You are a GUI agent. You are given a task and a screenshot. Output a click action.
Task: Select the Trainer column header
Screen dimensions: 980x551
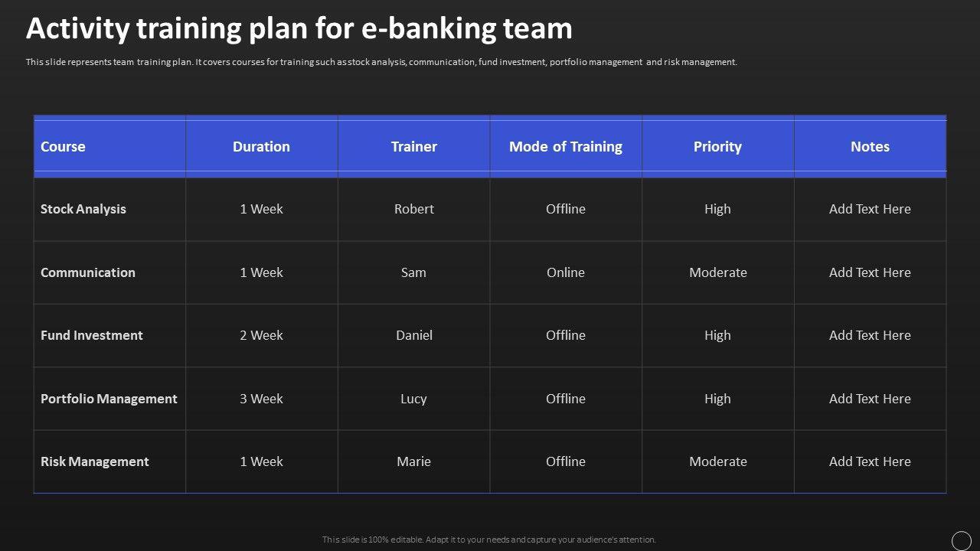coord(413,146)
